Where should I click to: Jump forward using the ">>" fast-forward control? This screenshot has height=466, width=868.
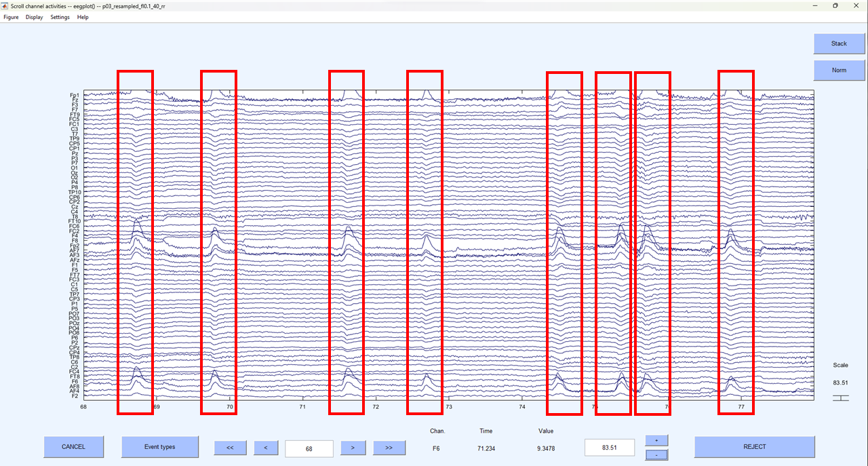pos(389,448)
